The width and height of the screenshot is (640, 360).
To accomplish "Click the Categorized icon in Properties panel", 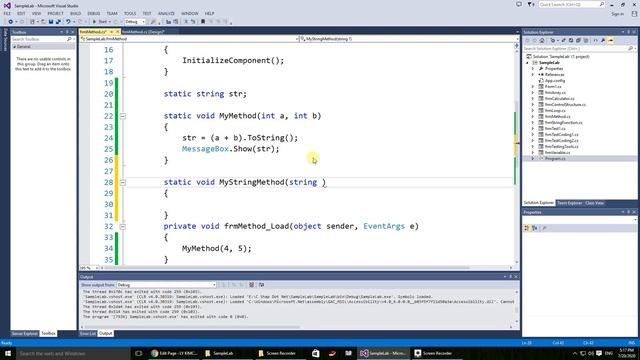I will tap(527, 228).
